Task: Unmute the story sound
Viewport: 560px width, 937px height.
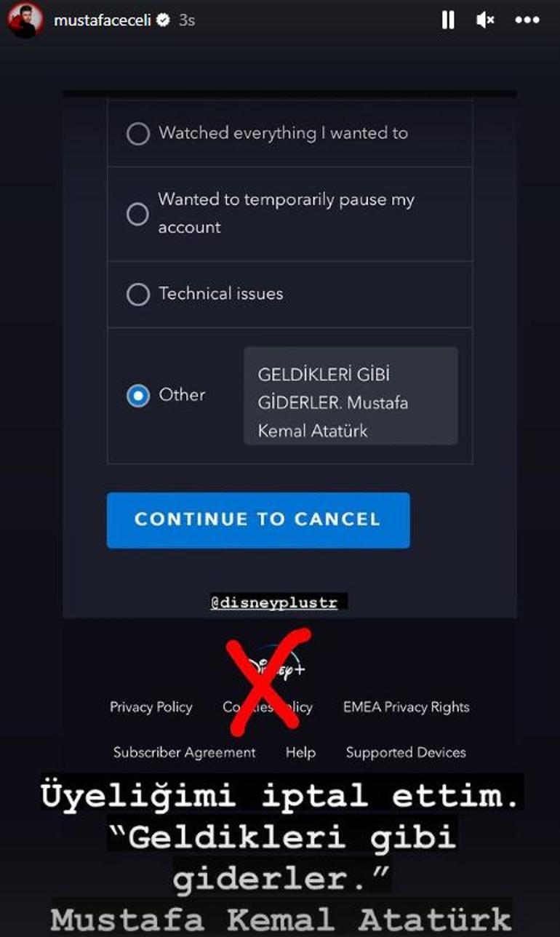Action: (x=485, y=20)
